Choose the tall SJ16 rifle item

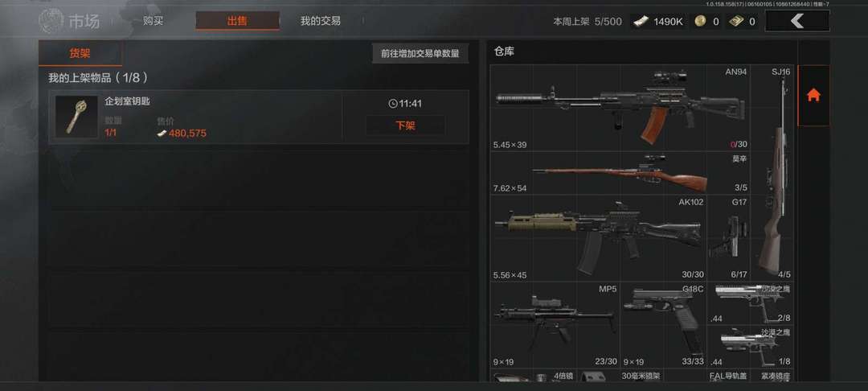[772, 173]
